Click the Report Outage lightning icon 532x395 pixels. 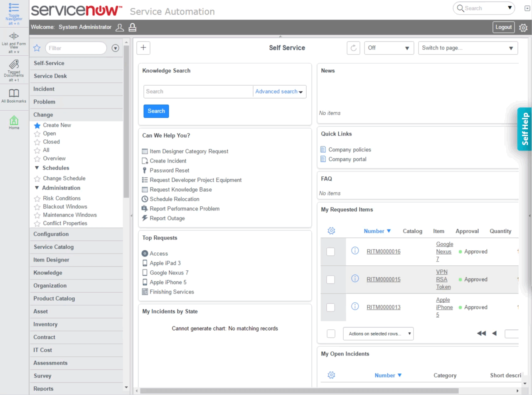pyautogui.click(x=145, y=218)
